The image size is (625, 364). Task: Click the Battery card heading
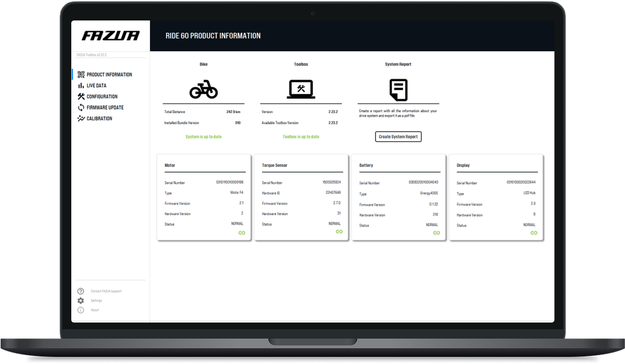point(366,165)
